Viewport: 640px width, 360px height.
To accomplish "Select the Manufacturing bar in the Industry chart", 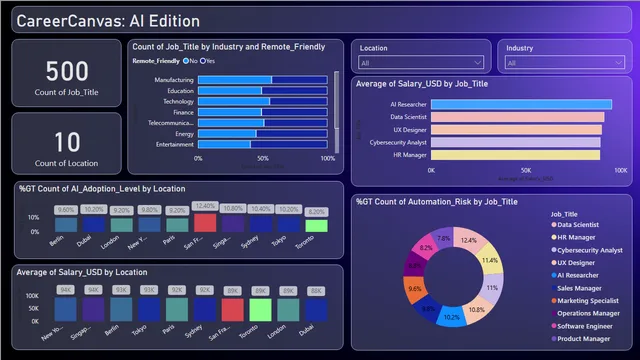I will tap(262, 80).
